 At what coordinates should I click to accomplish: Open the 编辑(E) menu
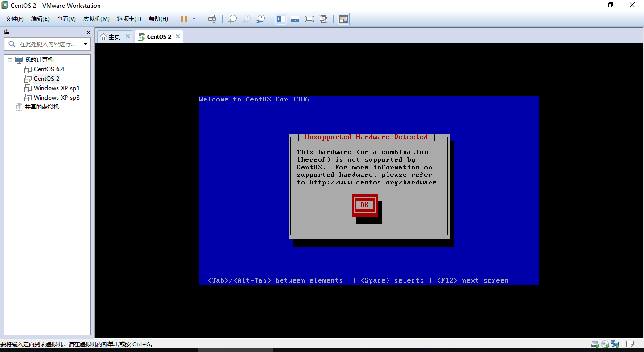[x=40, y=19]
